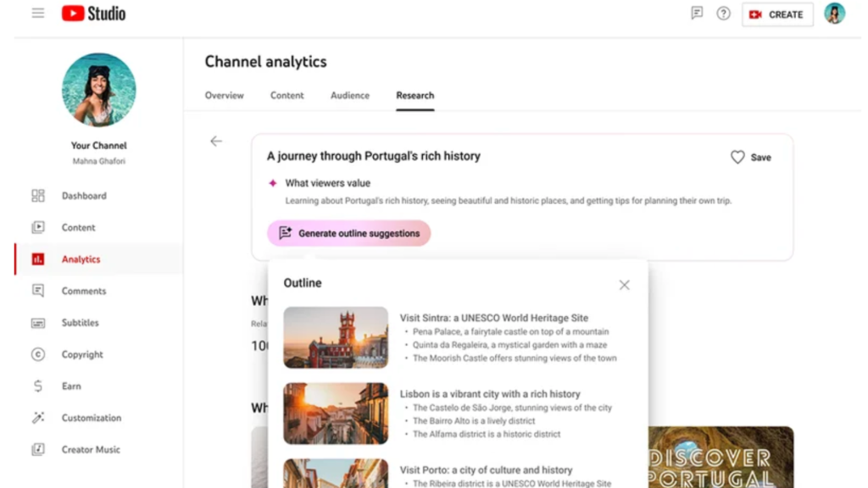Screen dimensions: 868x488
Task: Open the send feedback icon
Action: (697, 14)
